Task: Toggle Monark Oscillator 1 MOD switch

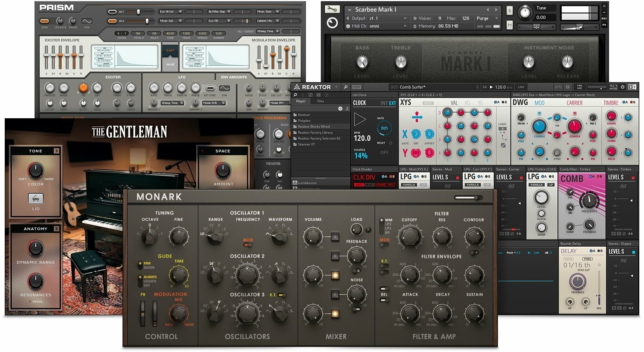Action: 248,245
